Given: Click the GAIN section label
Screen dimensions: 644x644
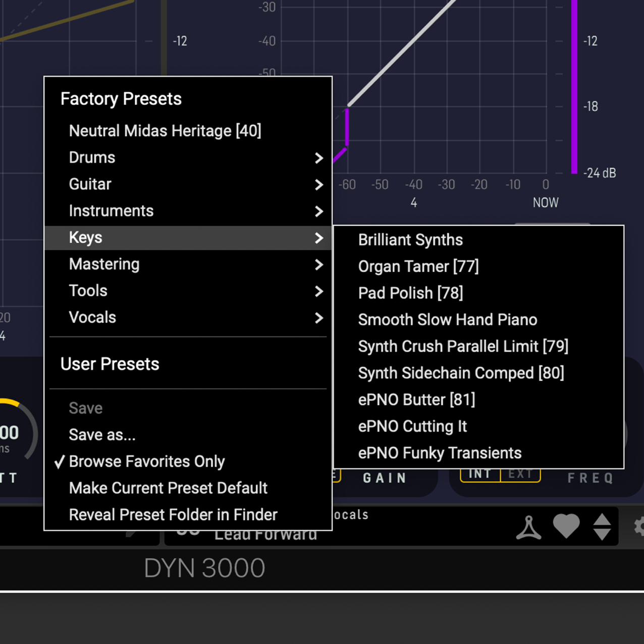Looking at the screenshot, I should click(x=385, y=478).
